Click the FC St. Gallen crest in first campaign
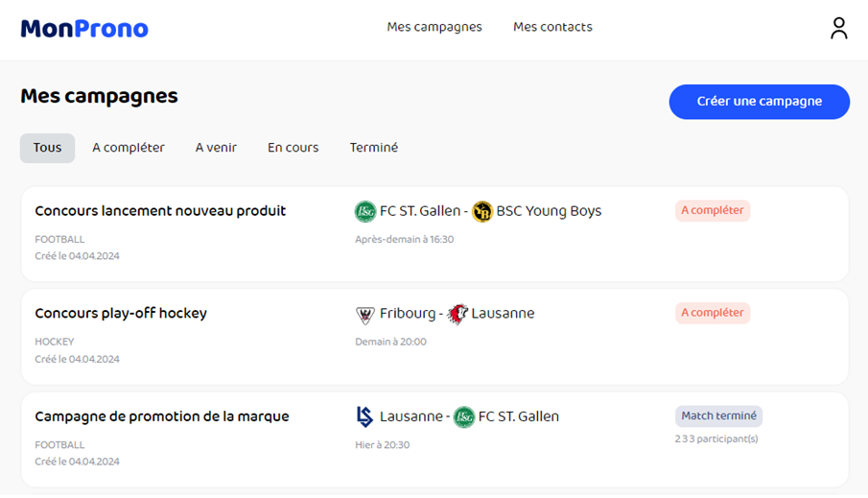The width and height of the screenshot is (868, 498). click(365, 211)
